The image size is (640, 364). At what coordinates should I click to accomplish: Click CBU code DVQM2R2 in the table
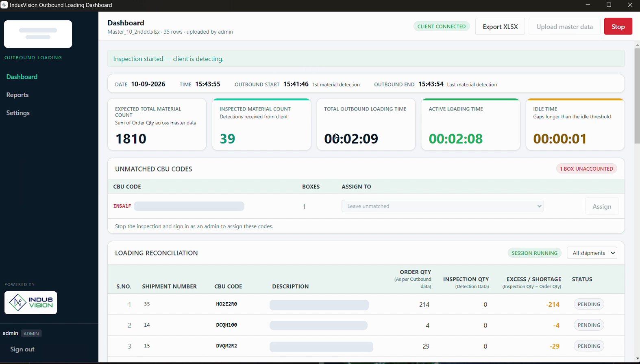226,346
